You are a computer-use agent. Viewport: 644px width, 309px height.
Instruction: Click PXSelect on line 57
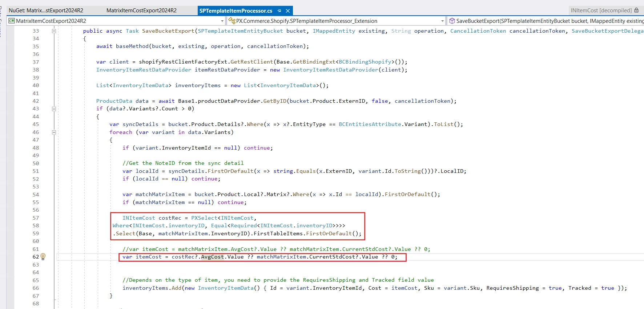(x=204, y=218)
